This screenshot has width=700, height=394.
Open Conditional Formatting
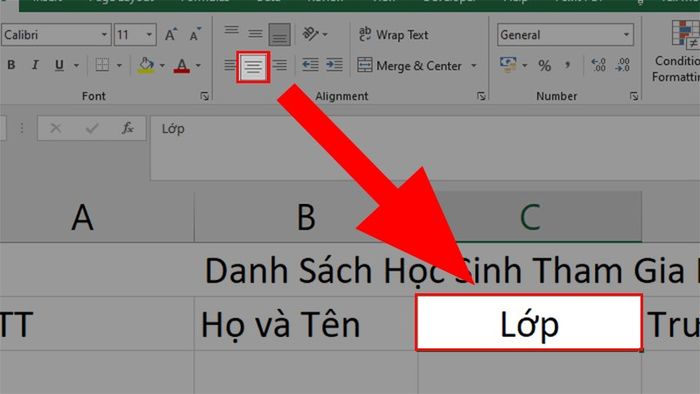click(677, 52)
